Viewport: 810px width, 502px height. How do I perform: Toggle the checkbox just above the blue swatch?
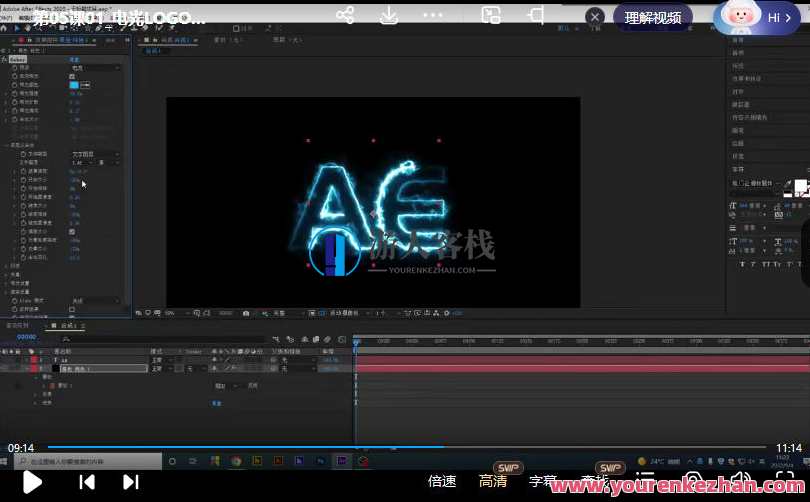[x=72, y=76]
